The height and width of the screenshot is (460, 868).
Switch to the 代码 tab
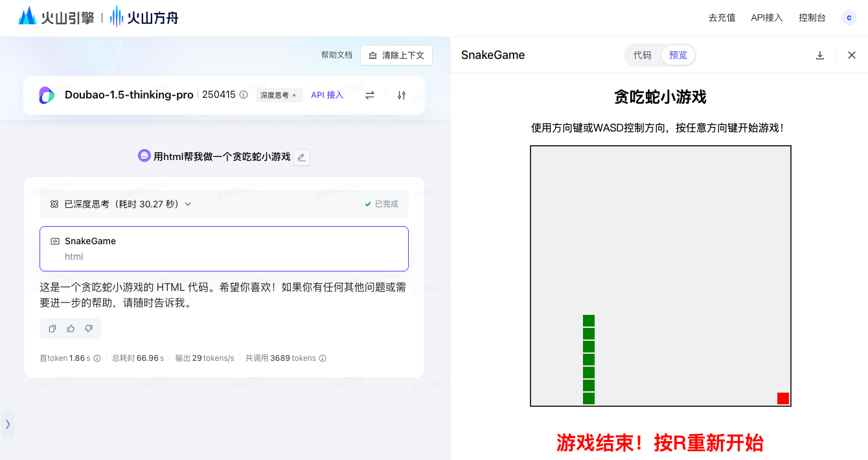coord(643,55)
